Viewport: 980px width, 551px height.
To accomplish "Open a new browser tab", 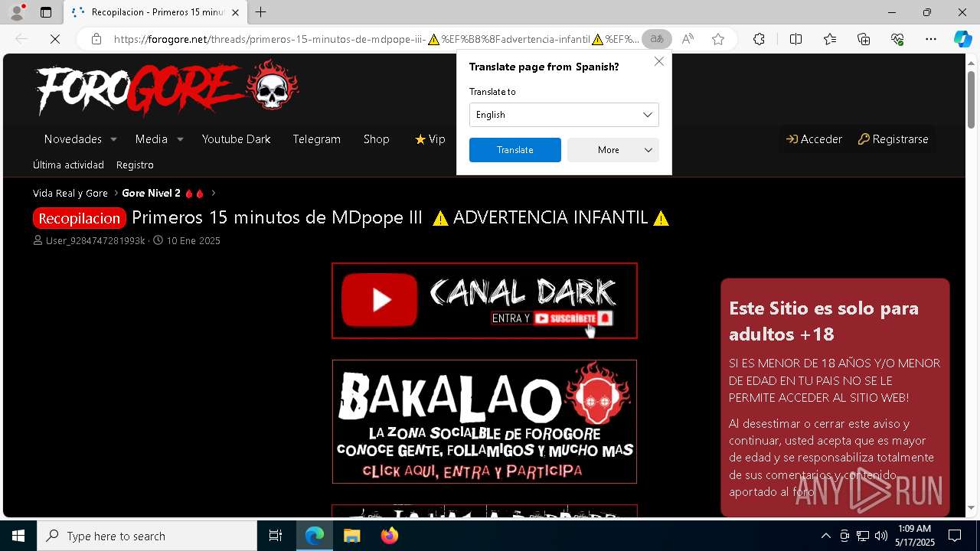I will click(x=261, y=12).
